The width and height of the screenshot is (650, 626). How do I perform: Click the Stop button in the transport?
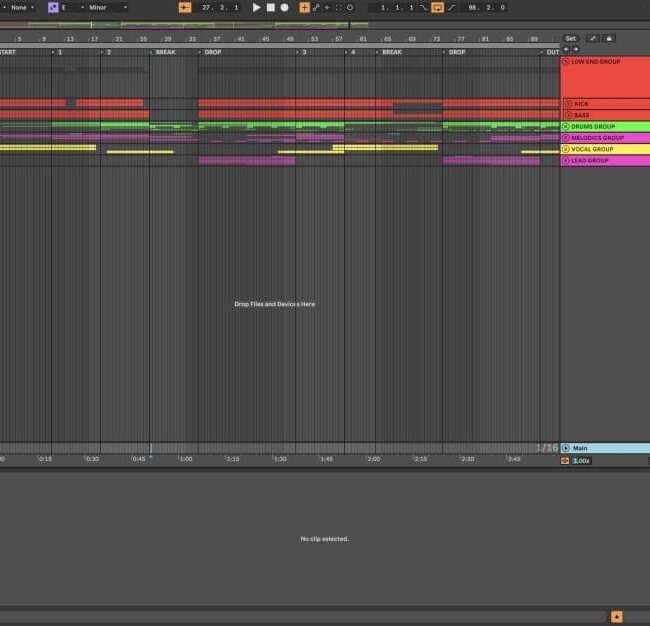coord(270,7)
